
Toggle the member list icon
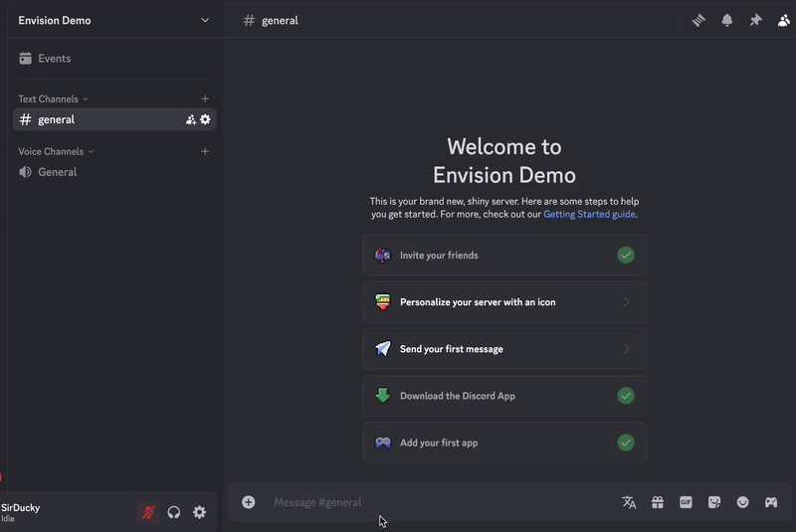pos(784,20)
